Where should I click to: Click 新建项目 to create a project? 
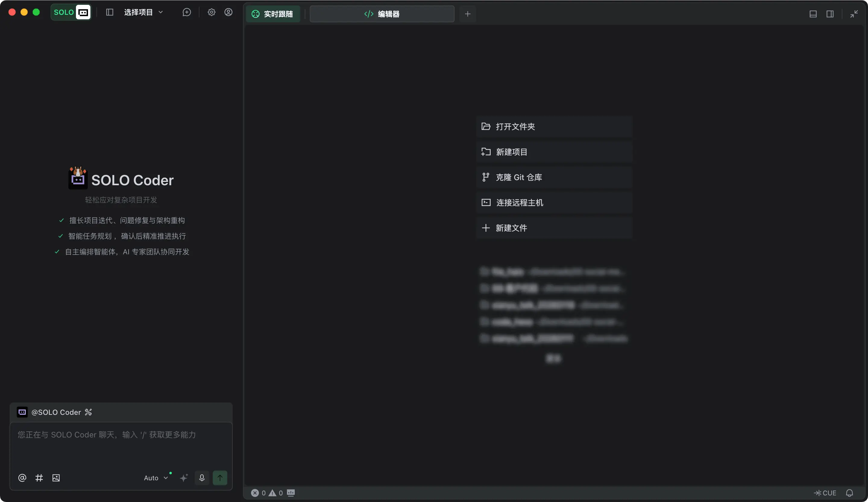tap(554, 152)
